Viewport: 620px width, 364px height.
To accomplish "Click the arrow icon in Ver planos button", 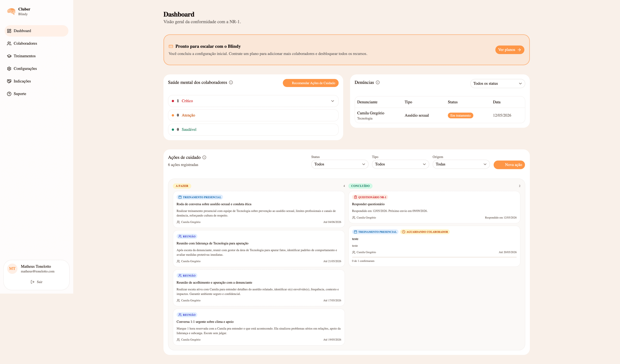I will pos(519,50).
